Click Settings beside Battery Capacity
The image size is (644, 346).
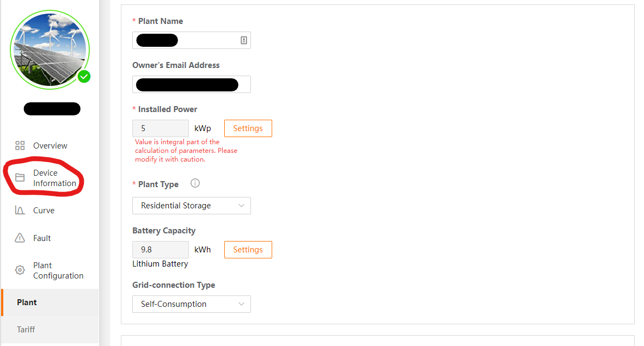[x=248, y=249]
